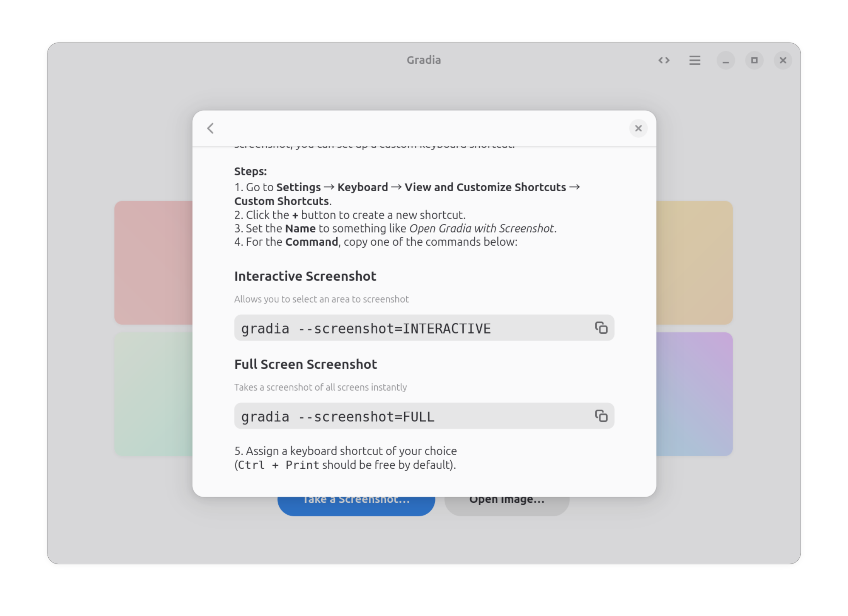The width and height of the screenshot is (848, 616).
Task: Close the shortcut instructions dialog
Action: [x=638, y=128]
